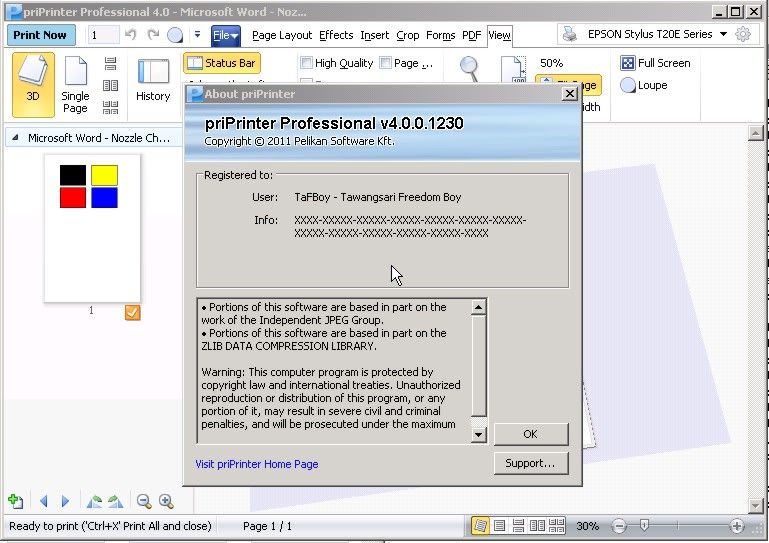This screenshot has width=769, height=543.
Task: Click the undo arrow icon
Action: point(130,34)
